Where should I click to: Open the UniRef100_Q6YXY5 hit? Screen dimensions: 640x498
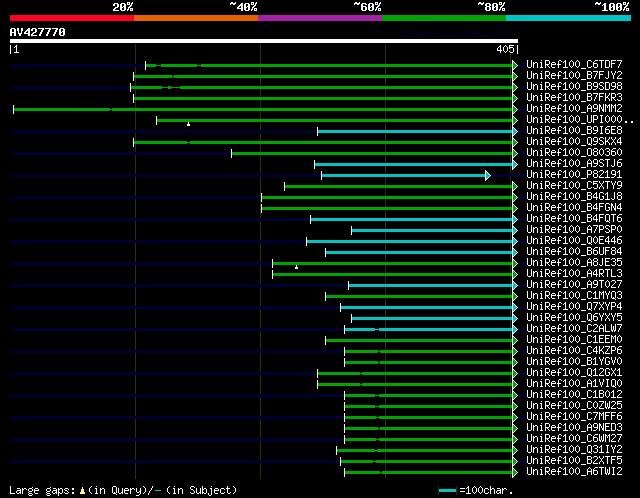574,318
